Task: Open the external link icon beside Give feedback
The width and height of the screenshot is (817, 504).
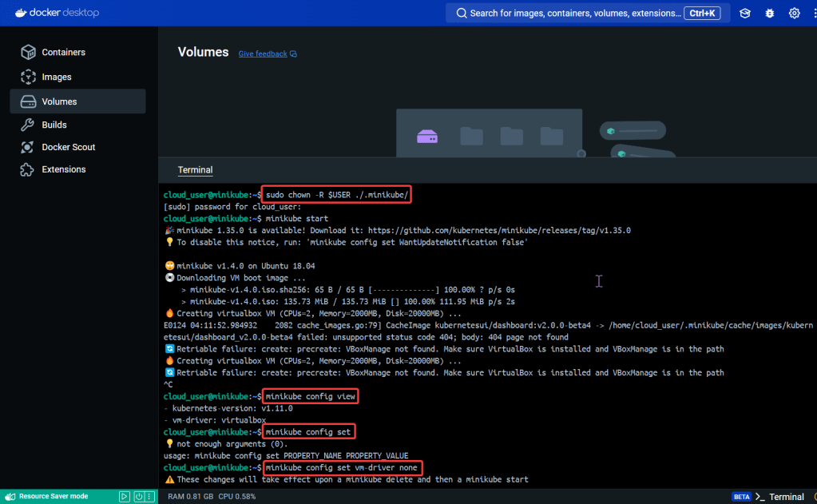Action: tap(293, 54)
